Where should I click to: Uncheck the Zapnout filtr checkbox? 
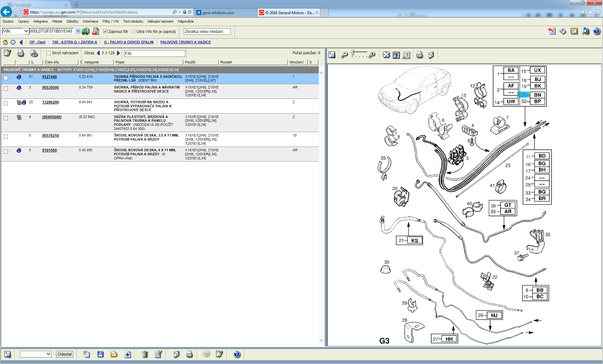106,31
